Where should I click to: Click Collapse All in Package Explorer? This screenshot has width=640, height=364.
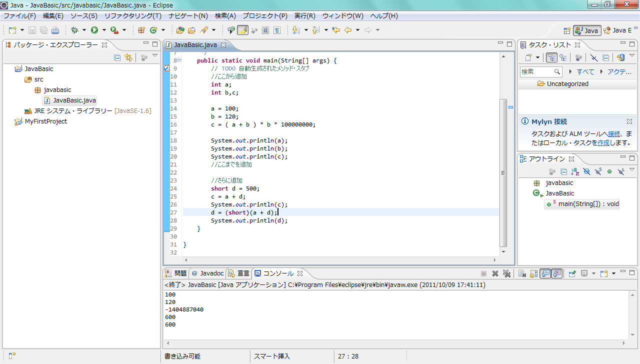(117, 57)
